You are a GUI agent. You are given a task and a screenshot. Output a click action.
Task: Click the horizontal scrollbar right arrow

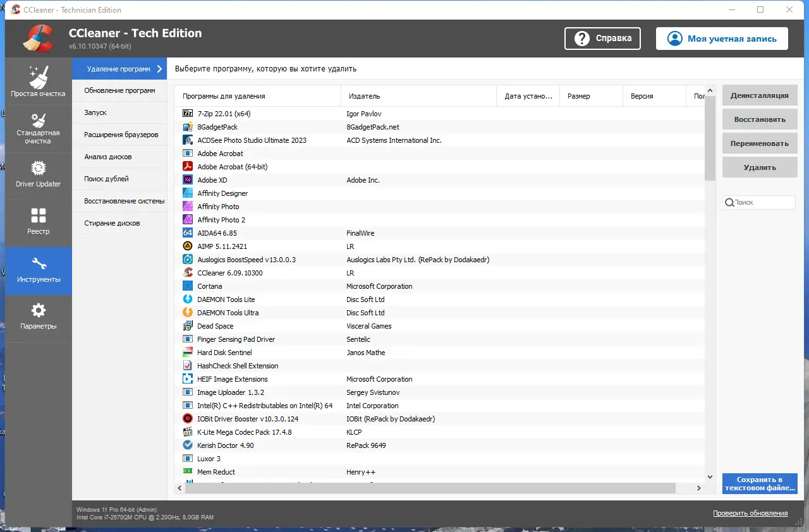[698, 488]
